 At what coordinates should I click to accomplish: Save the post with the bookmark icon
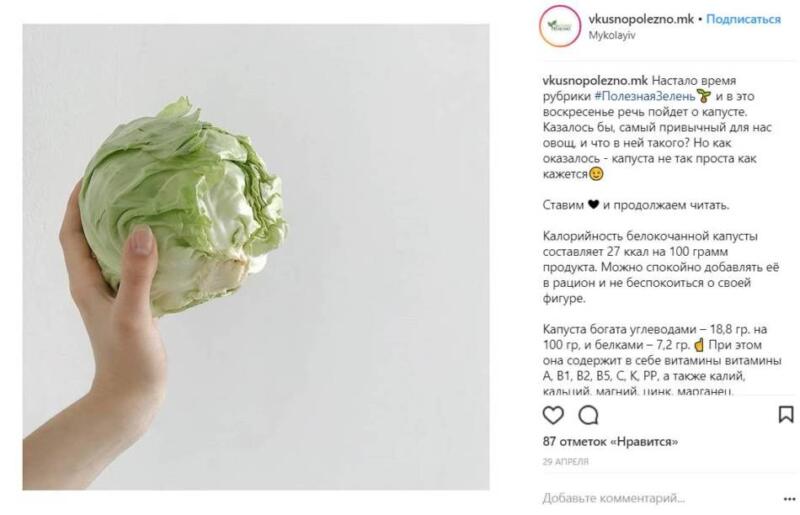pos(785,414)
